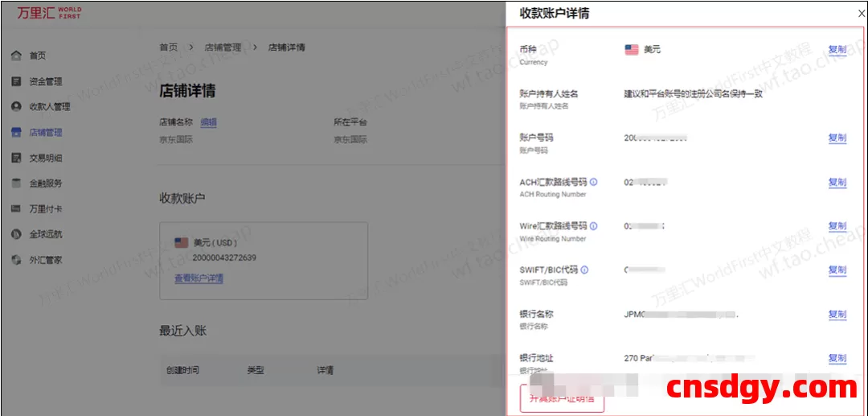Go to 交易明细 in the sidebar
The image size is (868, 416).
(45, 158)
